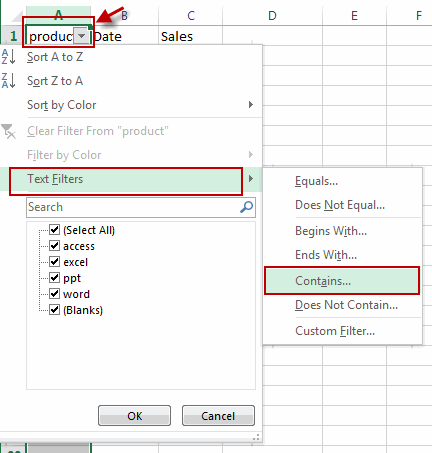Click the filter menu resize grip
This screenshot has width=432, height=453.
tap(256, 437)
